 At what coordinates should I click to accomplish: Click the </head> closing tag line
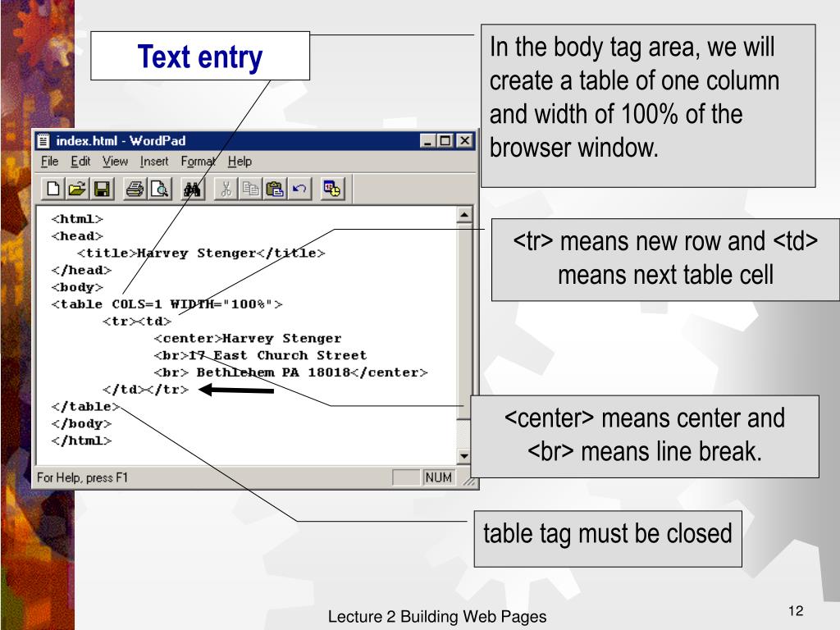[x=81, y=271]
